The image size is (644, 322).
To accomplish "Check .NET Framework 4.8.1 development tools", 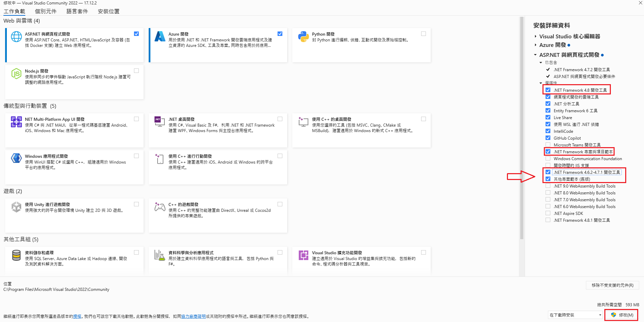I will pyautogui.click(x=548, y=220).
